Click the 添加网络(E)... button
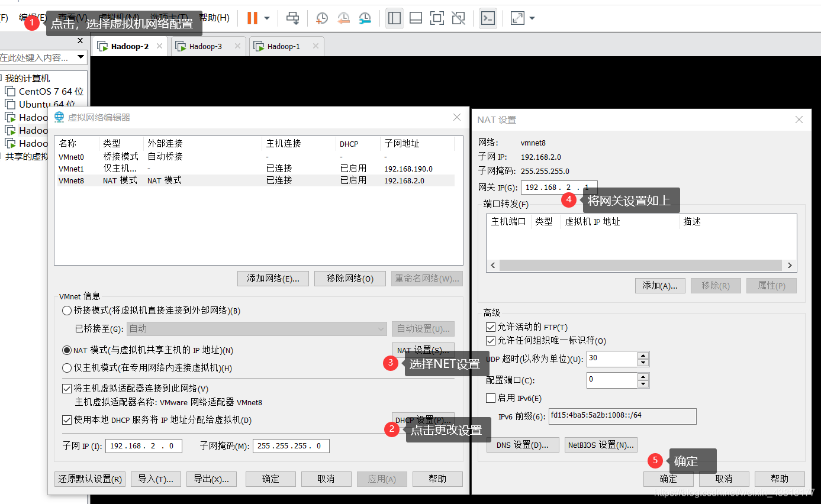Viewport: 821px width, 504px height. [273, 279]
